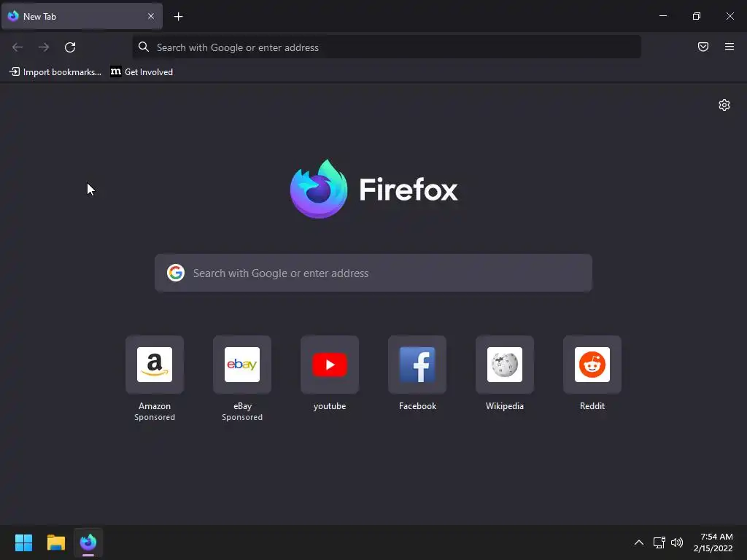The image size is (747, 560).
Task: Open the Save to Pocket button
Action: [703, 47]
